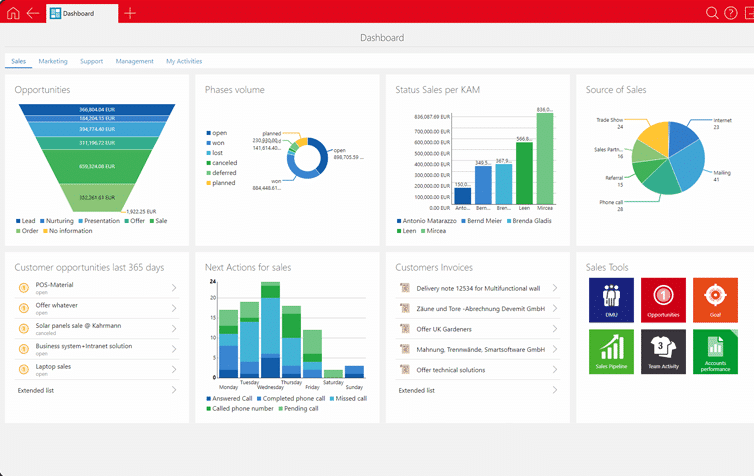Switch to the Marketing tab
This screenshot has height=476, width=754.
pyautogui.click(x=53, y=61)
